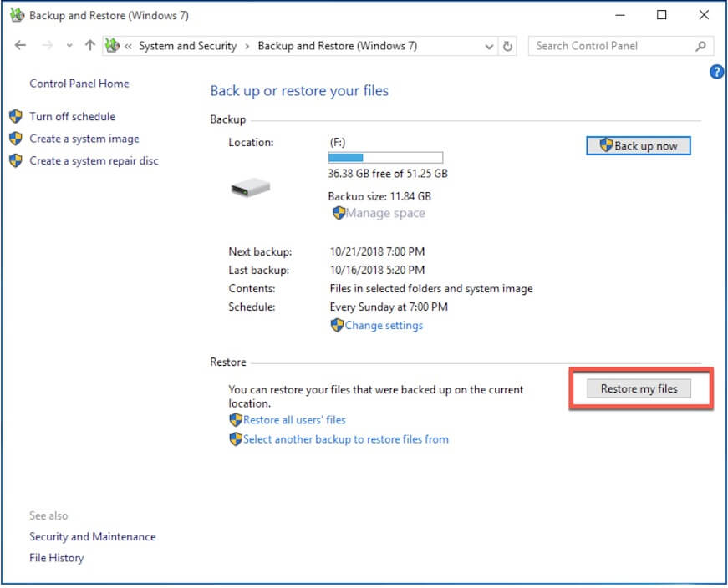Click Turn off schedule link
The image size is (728, 588).
(73, 116)
